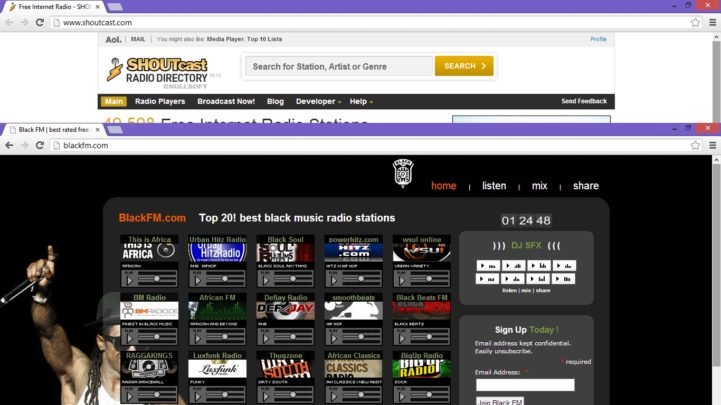Open the Media Player link
The image size is (721, 405).
tap(225, 39)
